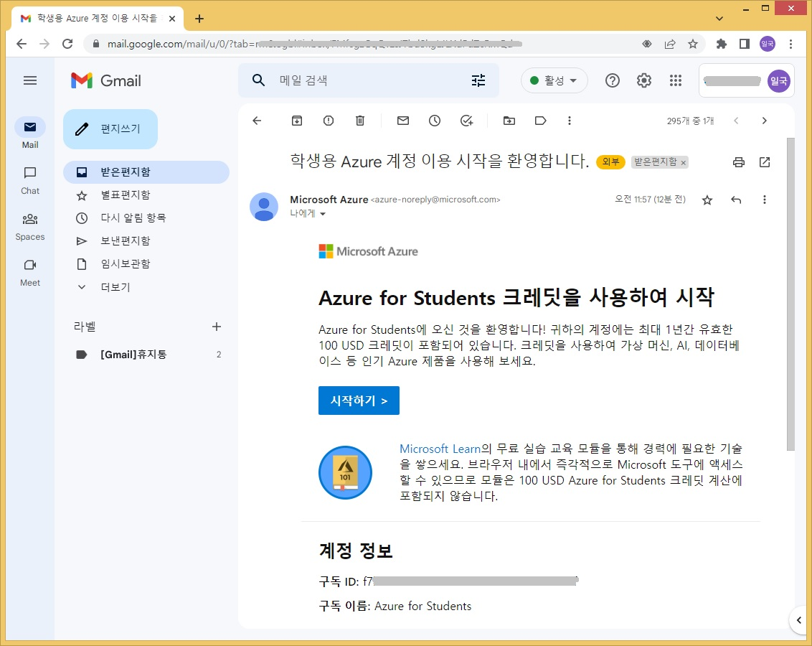The image size is (812, 646).
Task: Snooze this email with clock icon
Action: click(x=435, y=121)
